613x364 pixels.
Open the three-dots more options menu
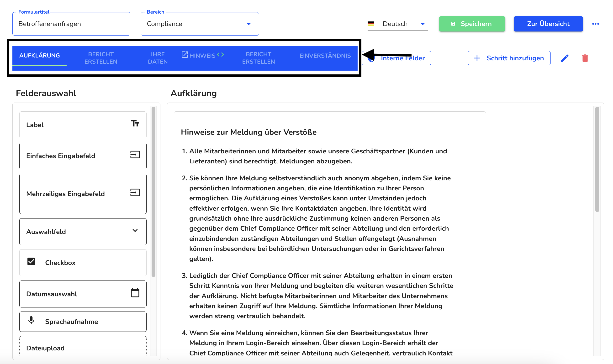(595, 24)
